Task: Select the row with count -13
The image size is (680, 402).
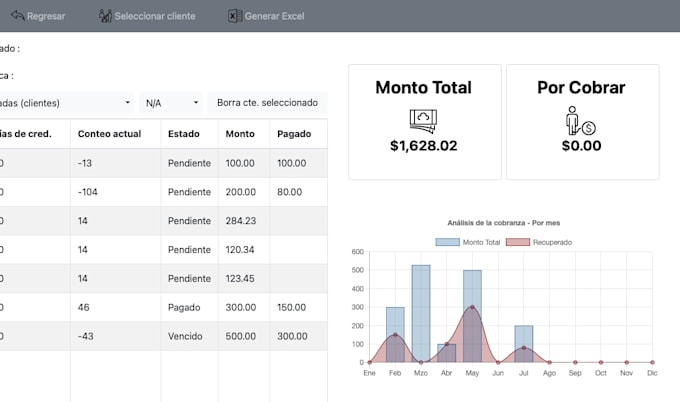Action: [x=163, y=163]
